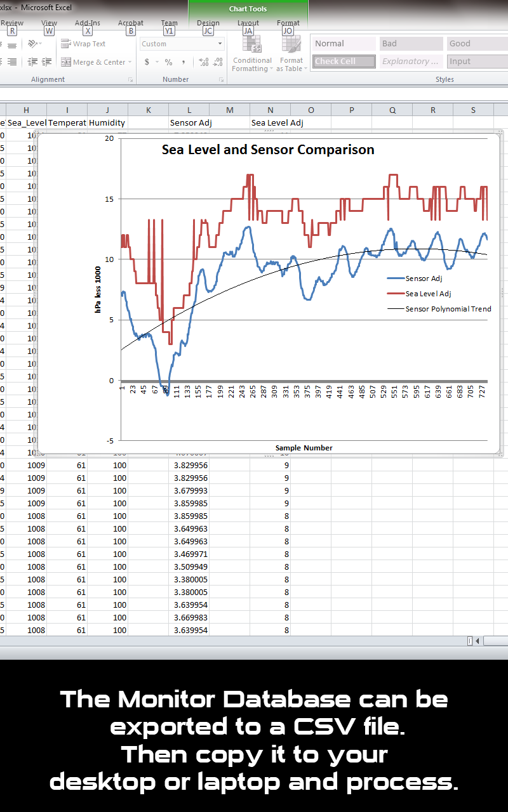Apply the Bad cell style
The width and height of the screenshot is (508, 812).
tap(411, 44)
